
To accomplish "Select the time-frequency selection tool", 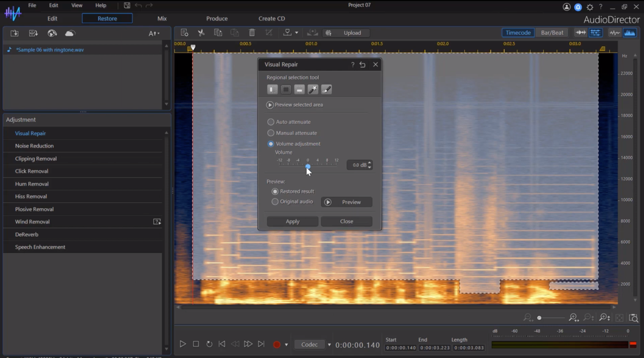I will click(x=286, y=90).
